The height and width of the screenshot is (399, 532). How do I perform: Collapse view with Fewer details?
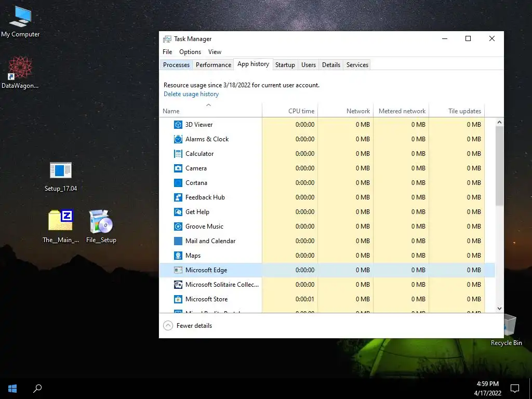188,326
